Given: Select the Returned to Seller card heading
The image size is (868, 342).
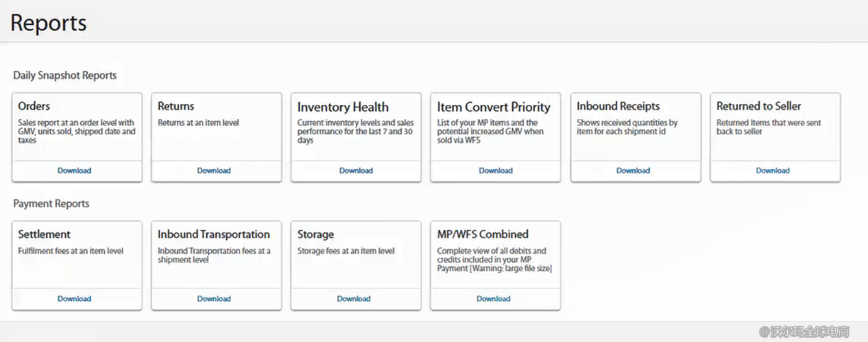Looking at the screenshot, I should click(758, 106).
